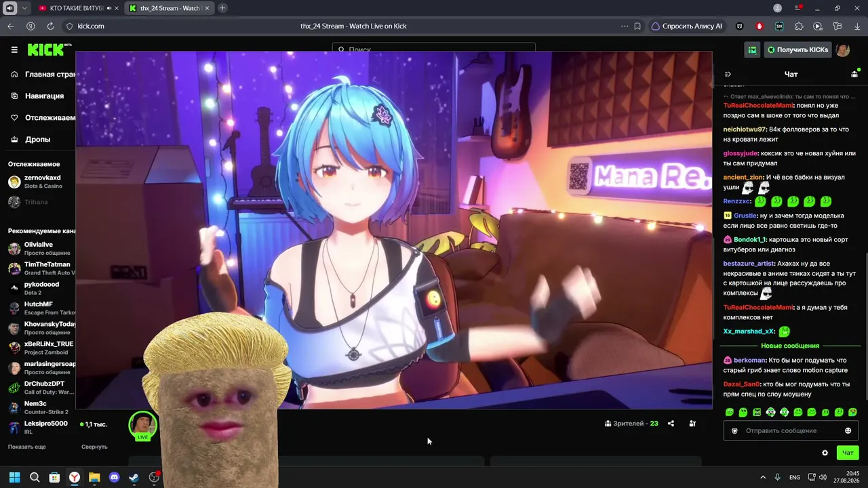Expand more followed channels with Показать еще
This screenshot has width=868, height=488.
(27, 447)
